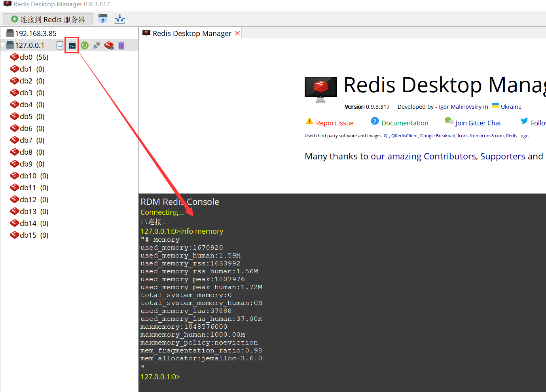Select database db9 in the tree
This screenshot has height=392, width=546.
[x=32, y=164]
